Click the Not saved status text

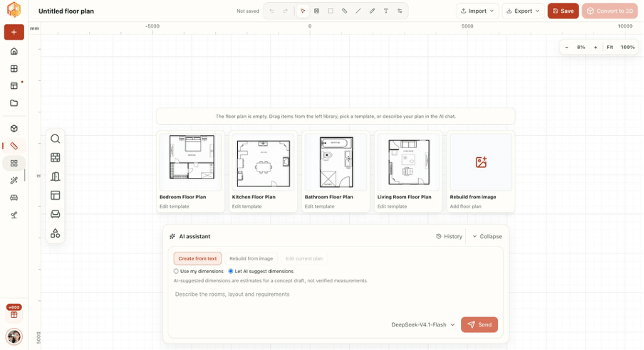248,11
